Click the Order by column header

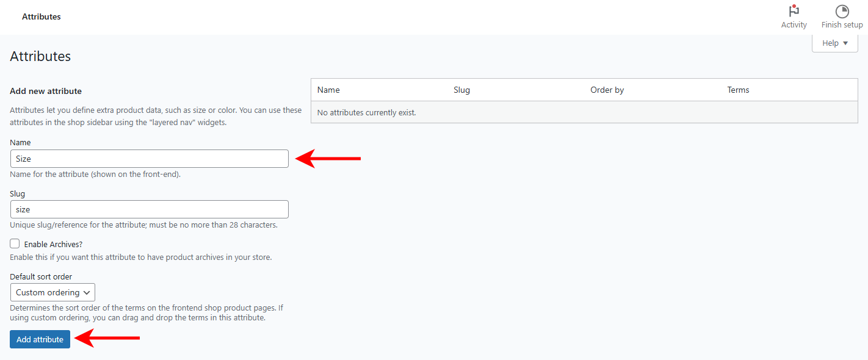607,90
